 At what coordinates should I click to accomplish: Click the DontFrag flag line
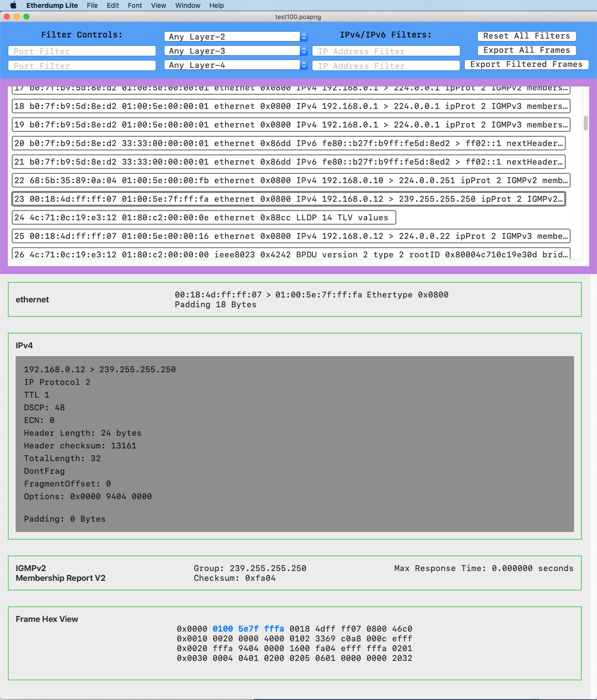point(44,471)
